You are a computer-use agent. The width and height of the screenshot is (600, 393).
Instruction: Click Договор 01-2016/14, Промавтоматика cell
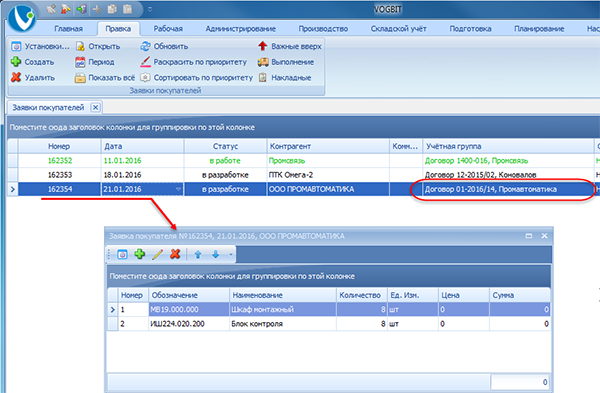508,189
